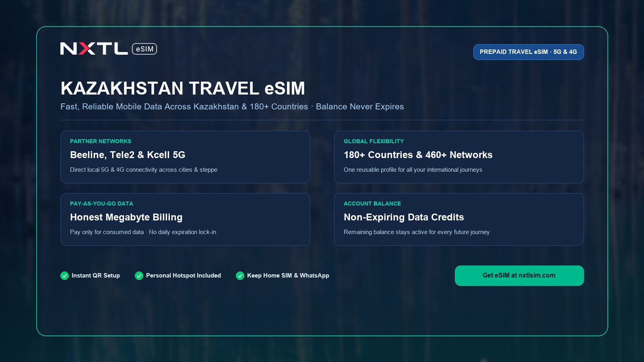
Task: Click the eSIM badge beside the logo
Action: [x=144, y=49]
